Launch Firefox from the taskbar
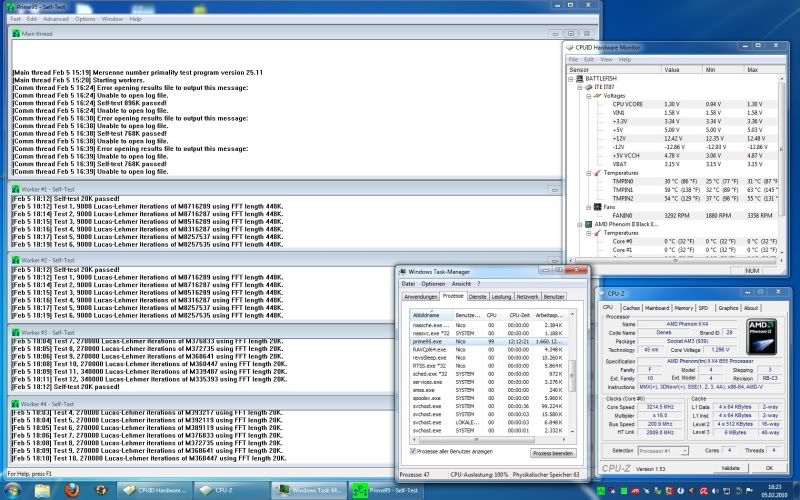 pyautogui.click(x=72, y=490)
